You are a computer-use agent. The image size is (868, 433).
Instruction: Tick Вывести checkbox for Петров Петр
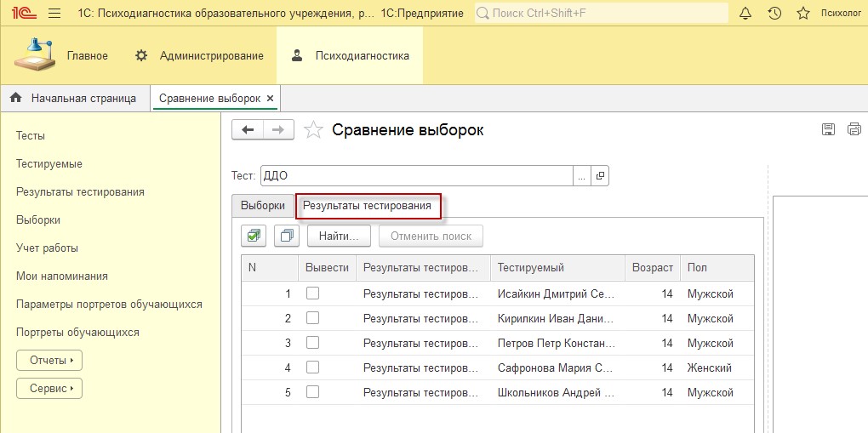(x=313, y=343)
